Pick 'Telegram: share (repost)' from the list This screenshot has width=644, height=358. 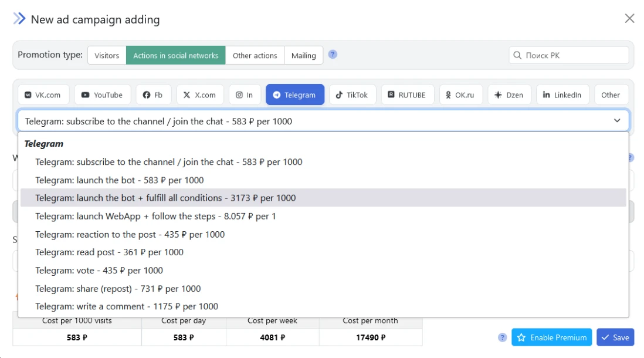[118, 289]
